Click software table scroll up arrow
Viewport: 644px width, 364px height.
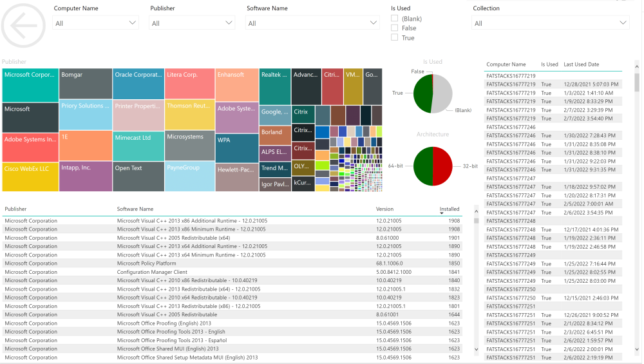point(477,211)
